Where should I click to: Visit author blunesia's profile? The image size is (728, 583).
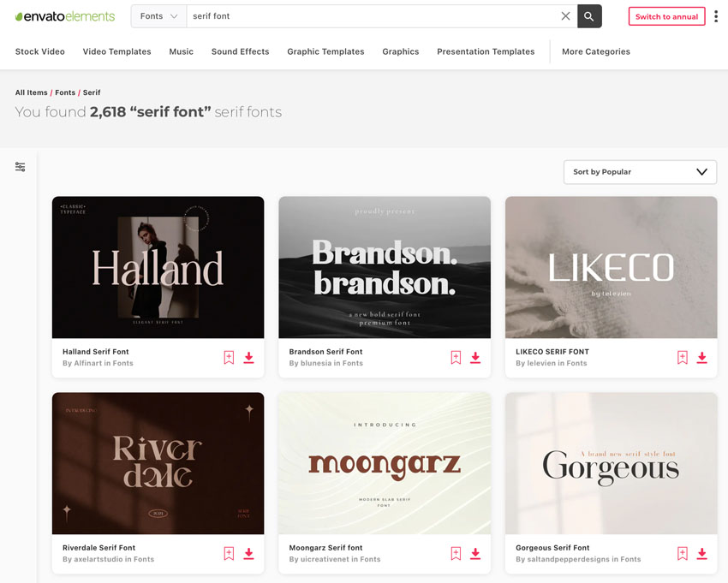(316, 363)
